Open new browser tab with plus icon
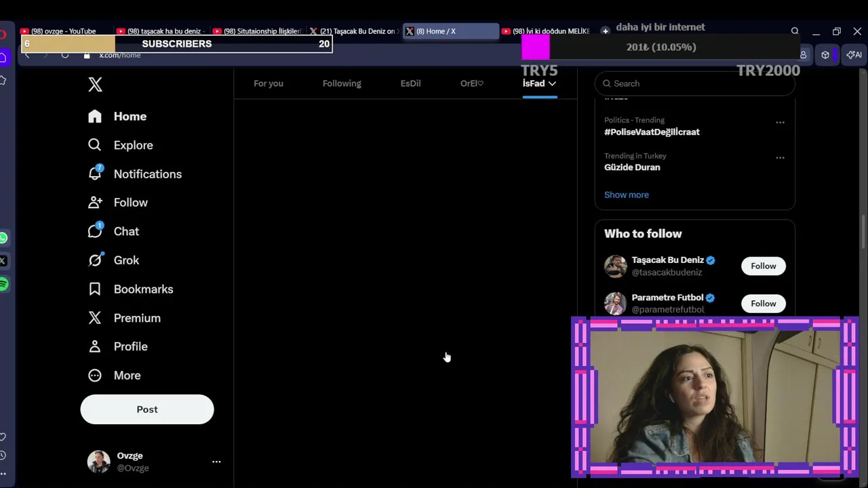Viewport: 868px width, 488px height. [606, 31]
